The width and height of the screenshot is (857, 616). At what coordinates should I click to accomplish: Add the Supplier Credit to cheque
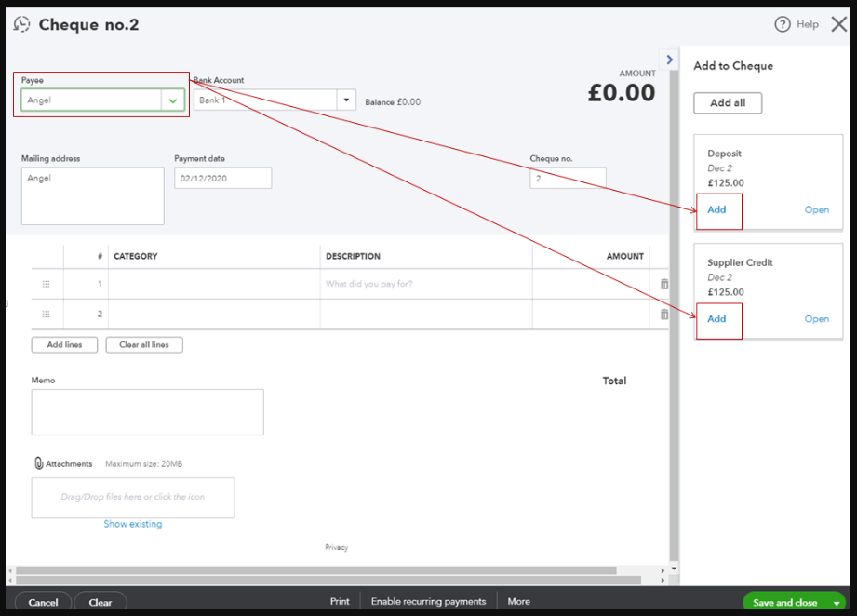(x=716, y=318)
